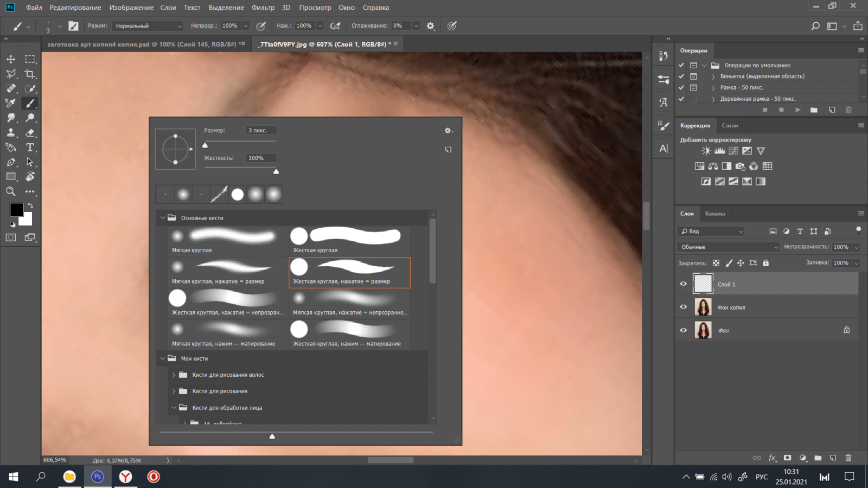Open brush panel gear settings
Image resolution: width=868 pixels, height=488 pixels.
pyautogui.click(x=448, y=131)
